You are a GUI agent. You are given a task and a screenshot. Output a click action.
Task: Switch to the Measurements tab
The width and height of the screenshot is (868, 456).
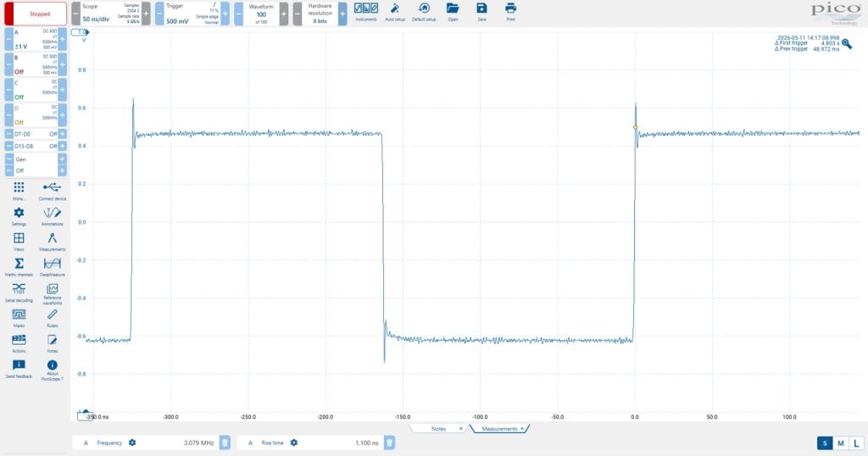pyautogui.click(x=499, y=429)
